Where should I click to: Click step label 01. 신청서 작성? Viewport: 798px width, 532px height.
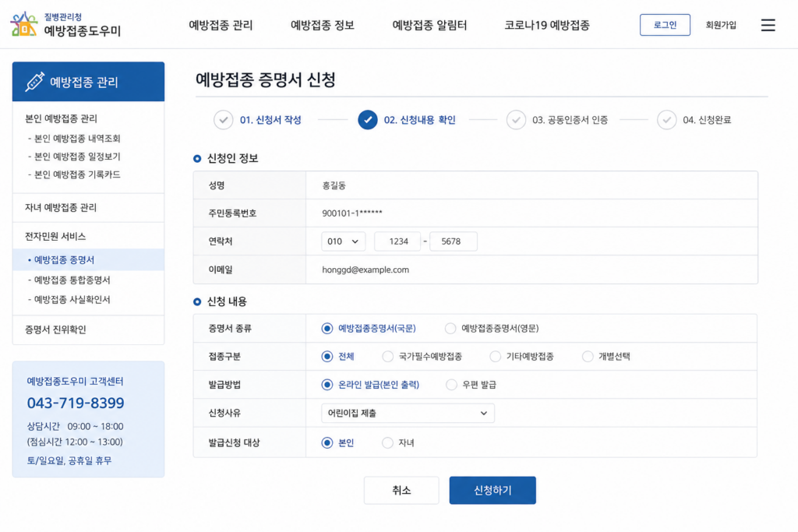270,120
